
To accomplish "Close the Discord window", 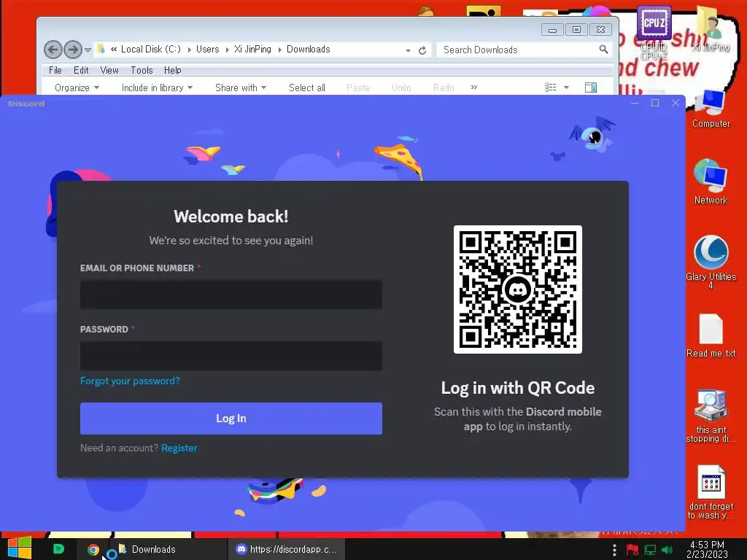I will 676,103.
